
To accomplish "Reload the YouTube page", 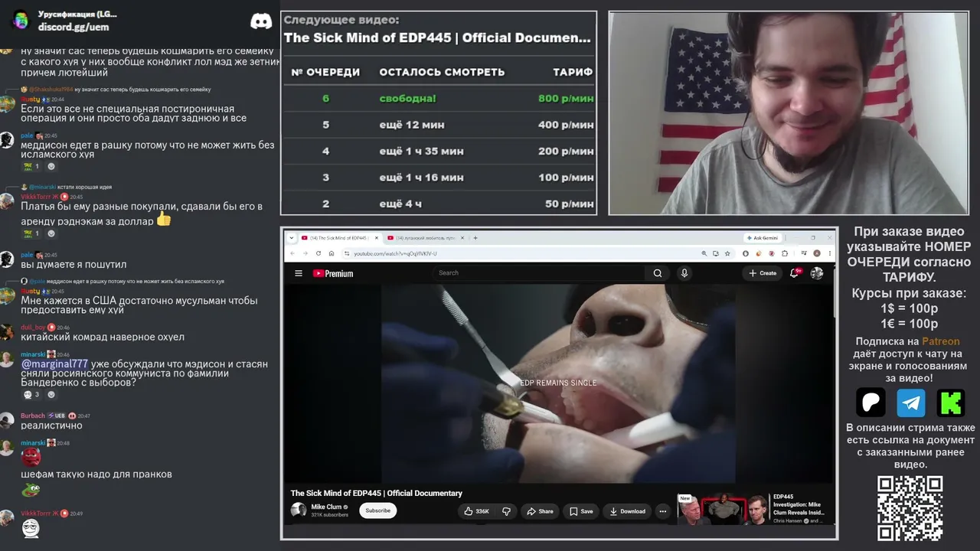I will [318, 253].
